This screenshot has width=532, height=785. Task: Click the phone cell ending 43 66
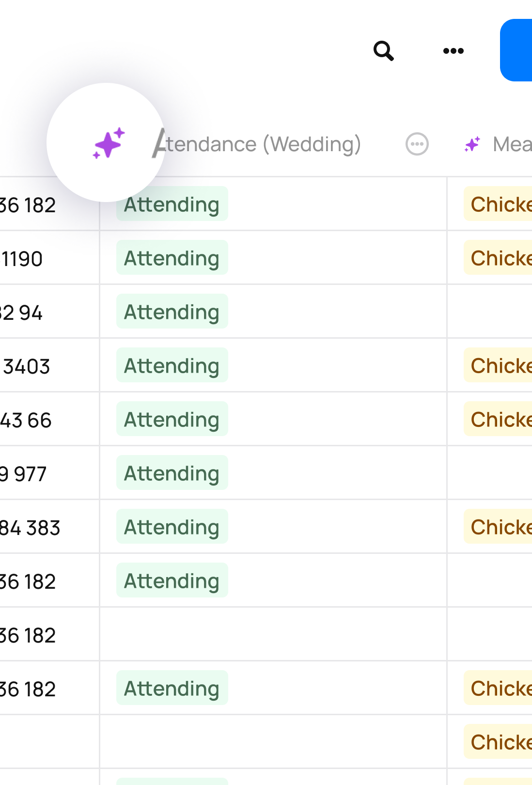point(49,419)
